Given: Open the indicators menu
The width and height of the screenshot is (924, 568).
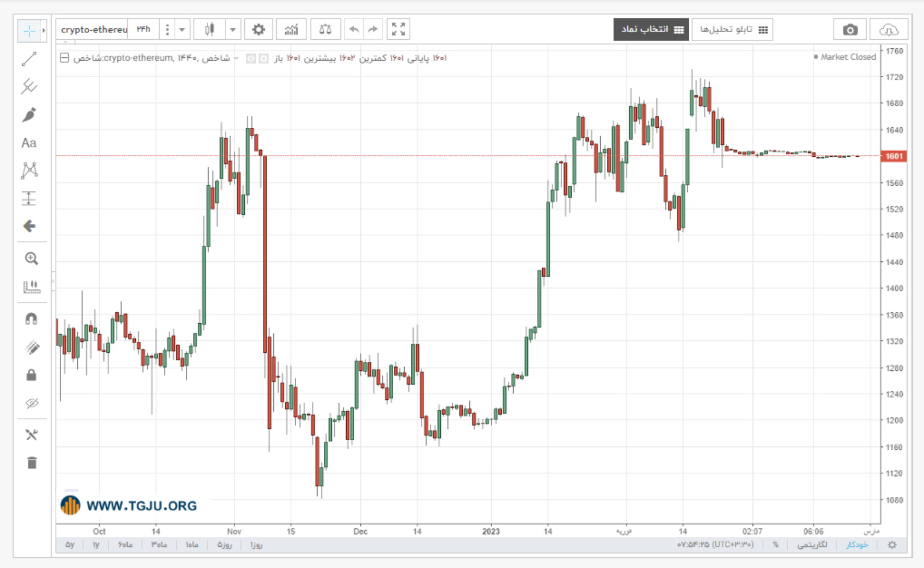Looking at the screenshot, I should 292,30.
